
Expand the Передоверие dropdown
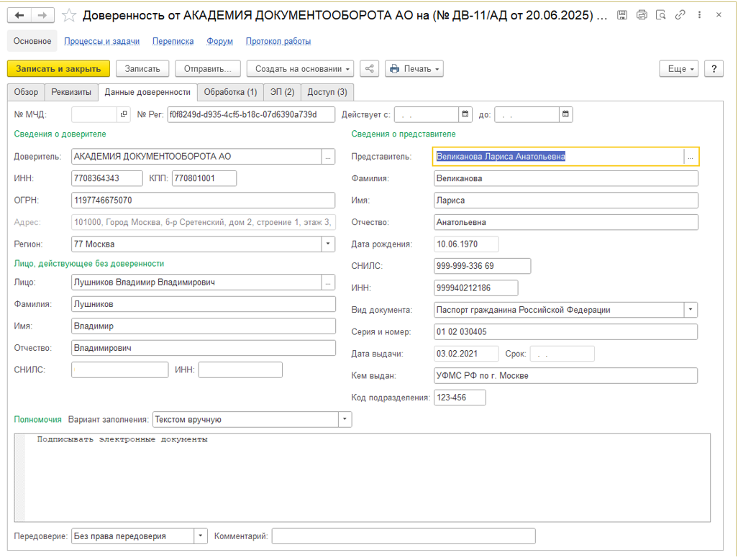[x=201, y=536]
